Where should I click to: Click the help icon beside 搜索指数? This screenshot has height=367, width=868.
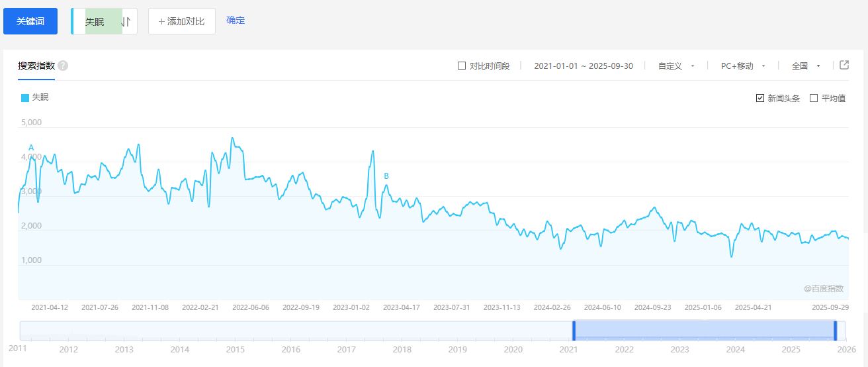pos(63,66)
